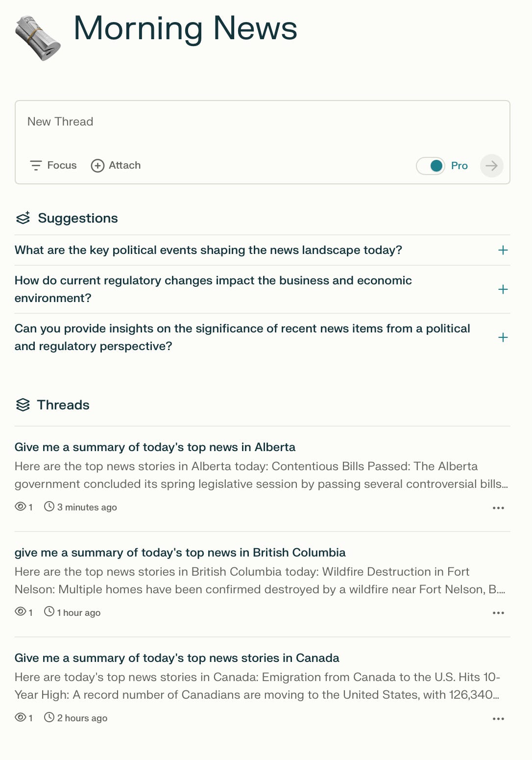
Task: Click the Threads layers icon
Action: 23,405
